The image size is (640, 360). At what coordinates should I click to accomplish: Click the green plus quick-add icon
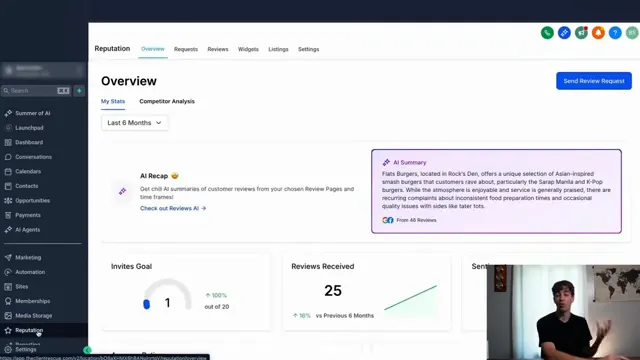point(79,91)
